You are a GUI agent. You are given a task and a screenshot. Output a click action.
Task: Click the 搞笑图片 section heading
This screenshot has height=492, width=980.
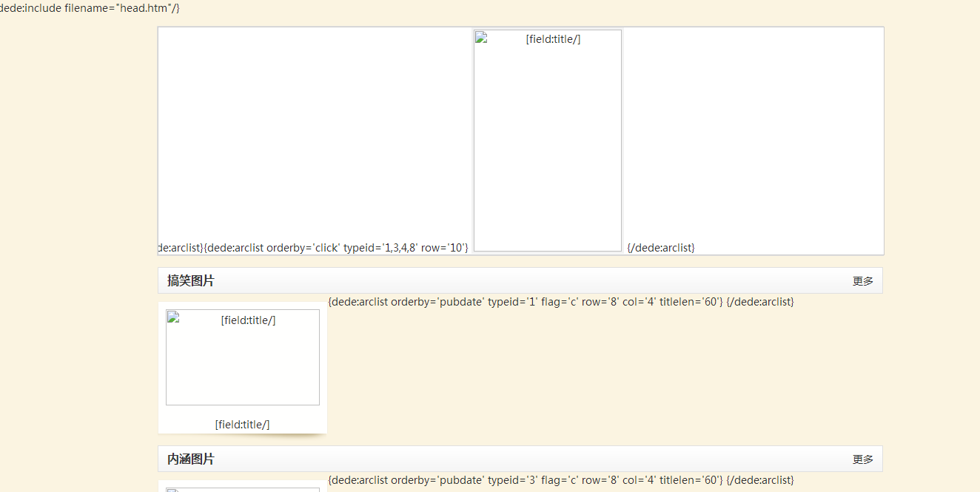pos(191,281)
